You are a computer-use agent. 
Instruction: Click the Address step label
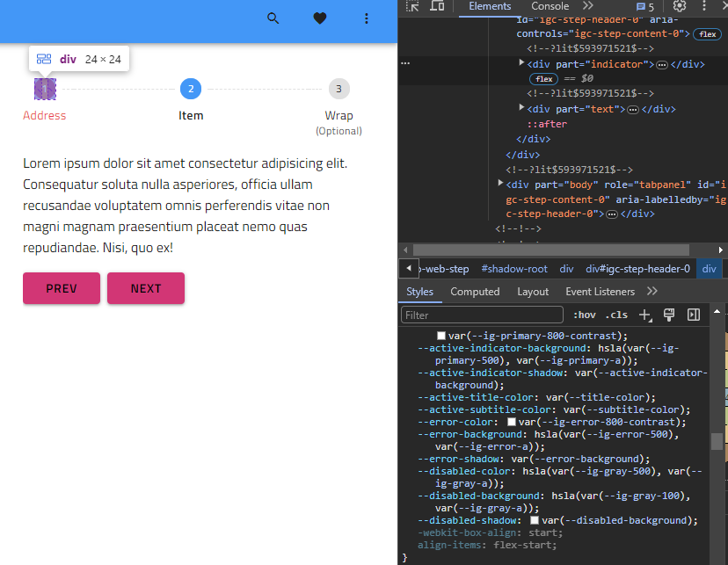(45, 115)
